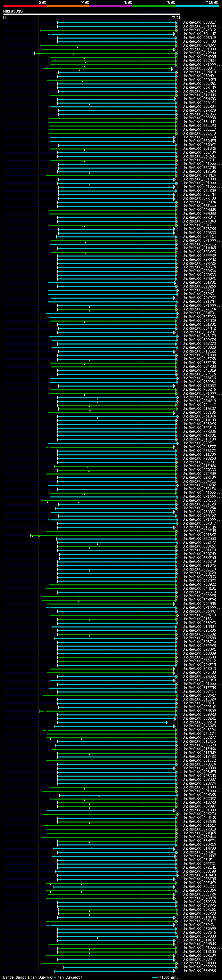This screenshot has height=980, width=222.
Task: Select the UniRef100_Q92TC1 hit
Action: pos(199,864)
